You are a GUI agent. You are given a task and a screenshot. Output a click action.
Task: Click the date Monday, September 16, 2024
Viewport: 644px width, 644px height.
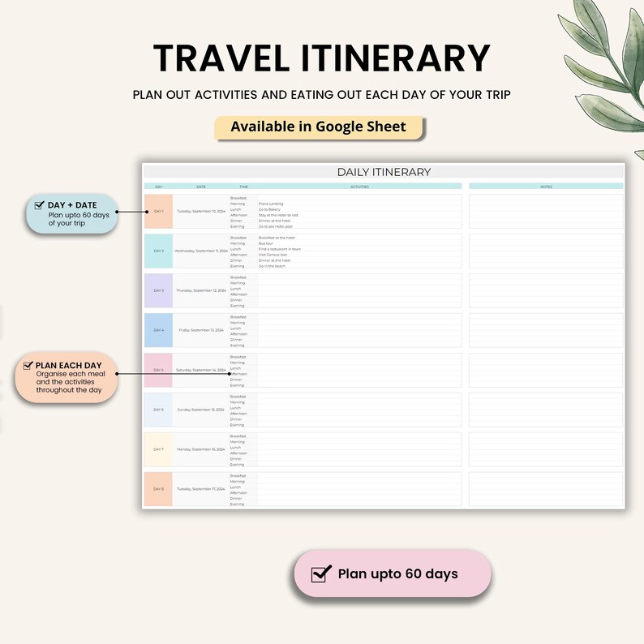click(x=201, y=449)
